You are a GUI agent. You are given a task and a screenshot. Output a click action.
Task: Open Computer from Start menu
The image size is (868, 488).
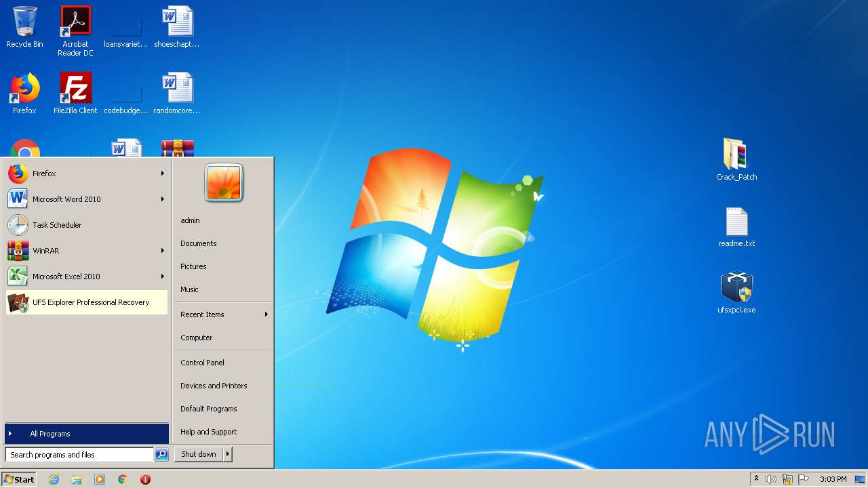tap(197, 338)
